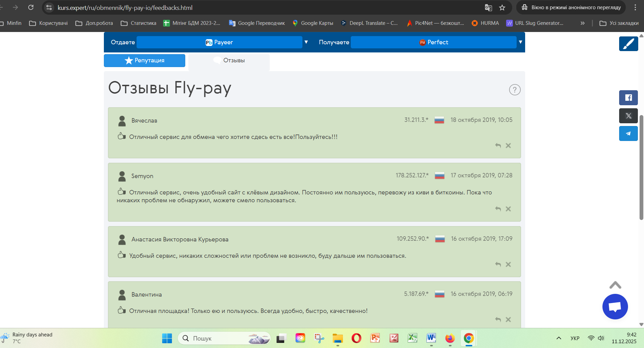Screen dimensions: 644x348
Task: Share the page via Telegram
Action: 628,133
